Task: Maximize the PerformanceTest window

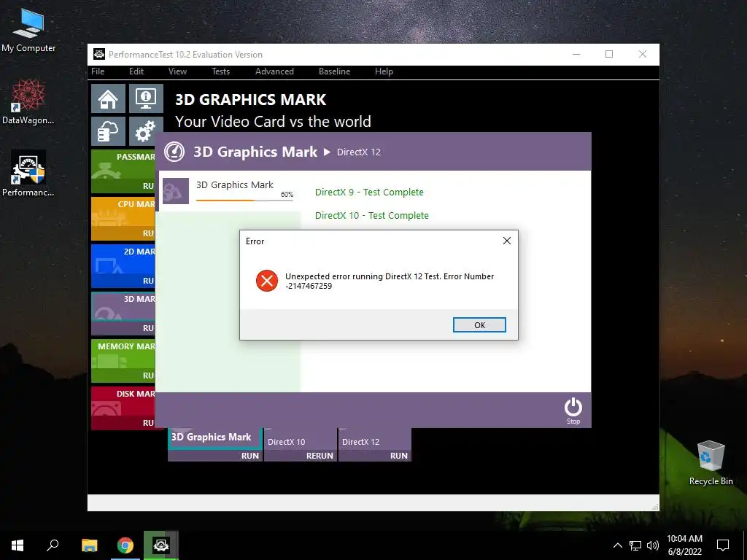Action: [x=609, y=54]
